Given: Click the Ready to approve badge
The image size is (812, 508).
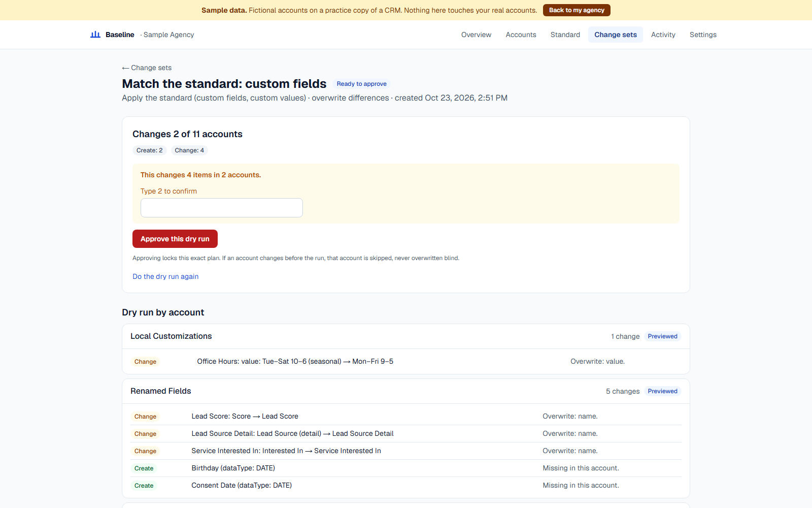Looking at the screenshot, I should 361,84.
